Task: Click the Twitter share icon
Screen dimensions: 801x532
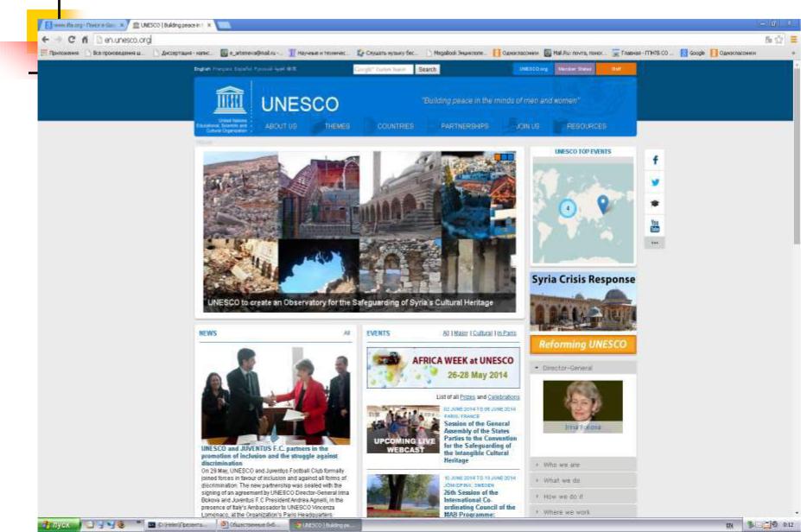Action: (x=655, y=181)
